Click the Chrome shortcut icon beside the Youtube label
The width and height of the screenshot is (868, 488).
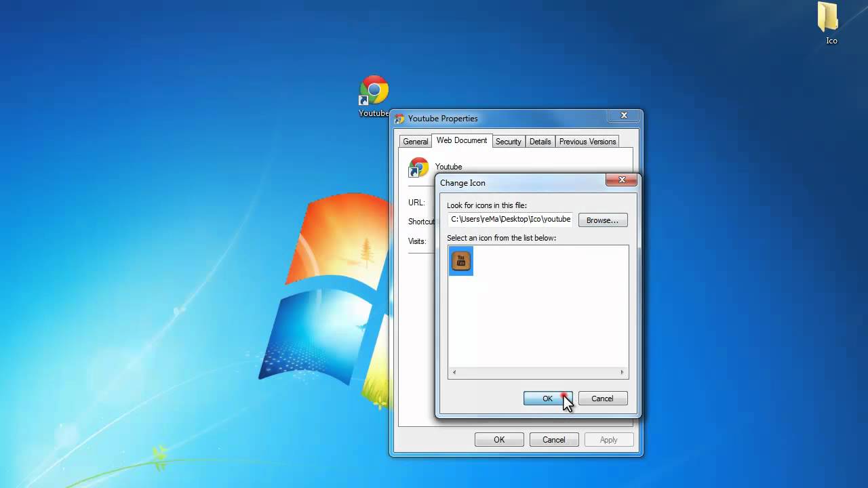[418, 167]
